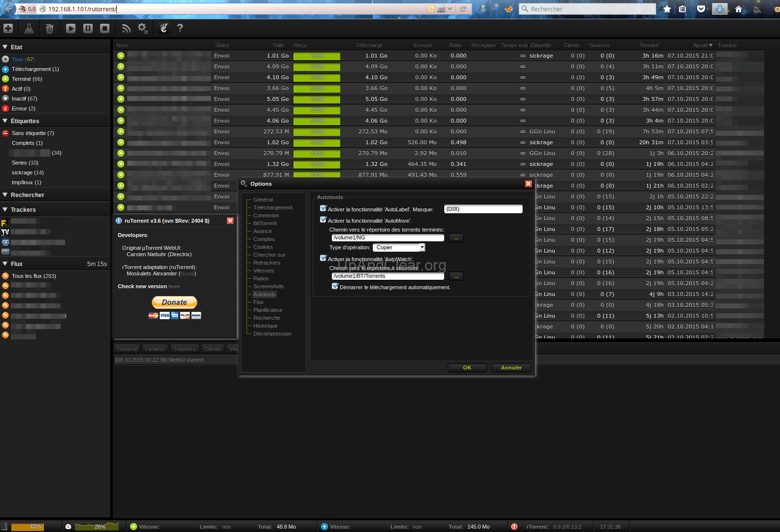Disable the AutoLabel feature checkbox
Screen dimensions: 780x532
(x=323, y=208)
